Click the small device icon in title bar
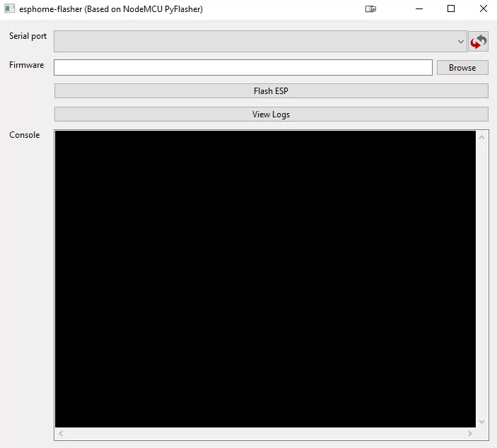497x448 pixels. tap(370, 9)
